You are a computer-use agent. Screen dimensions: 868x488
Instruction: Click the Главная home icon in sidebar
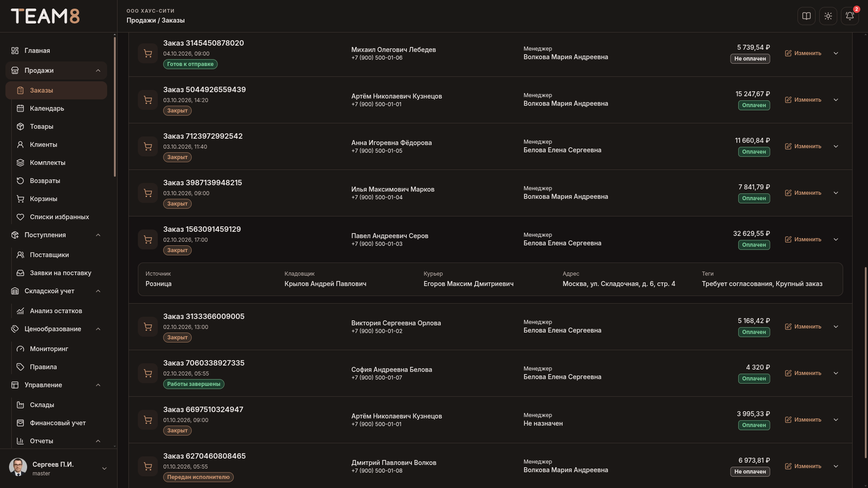15,51
